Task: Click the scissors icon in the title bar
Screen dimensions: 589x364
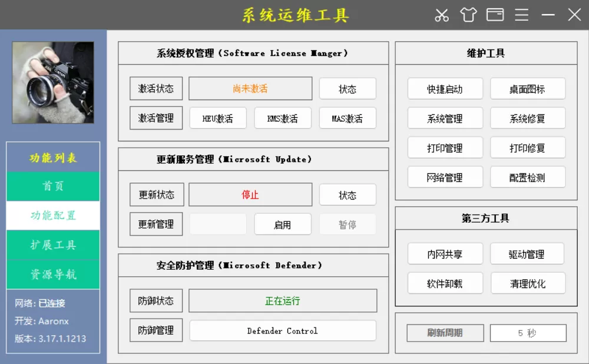Action: click(x=442, y=14)
